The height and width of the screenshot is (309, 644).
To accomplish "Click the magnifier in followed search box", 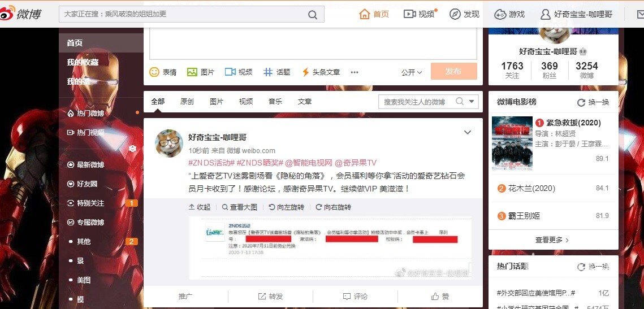I will [x=460, y=101].
